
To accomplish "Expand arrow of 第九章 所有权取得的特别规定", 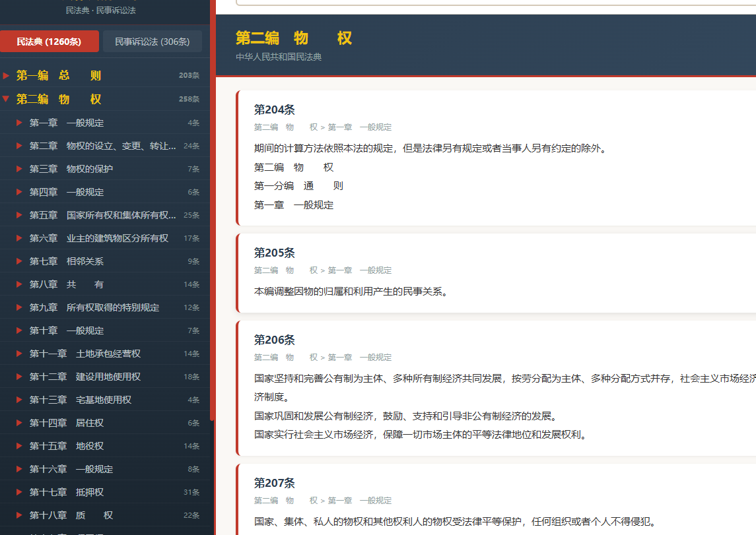I will [x=19, y=307].
